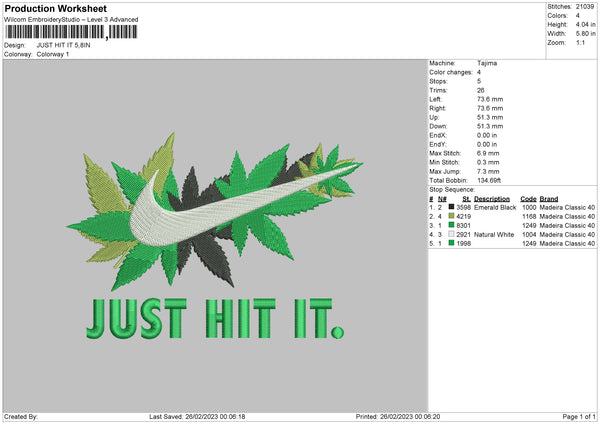Click the Natural White color swatch
Viewport: 600px width, 424px height.
[451, 234]
